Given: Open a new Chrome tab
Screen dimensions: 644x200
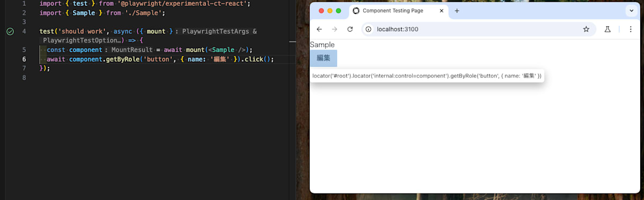Looking at the screenshot, I should (457, 11).
